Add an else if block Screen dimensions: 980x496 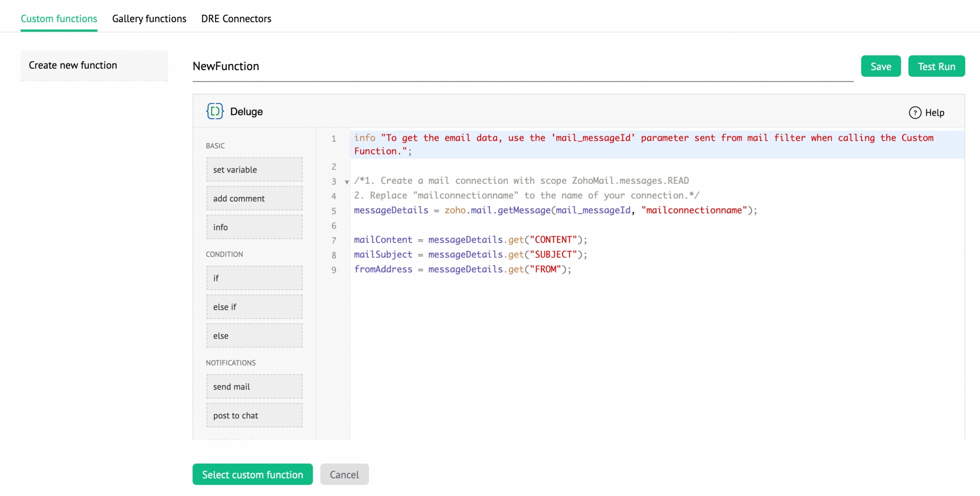(x=254, y=307)
